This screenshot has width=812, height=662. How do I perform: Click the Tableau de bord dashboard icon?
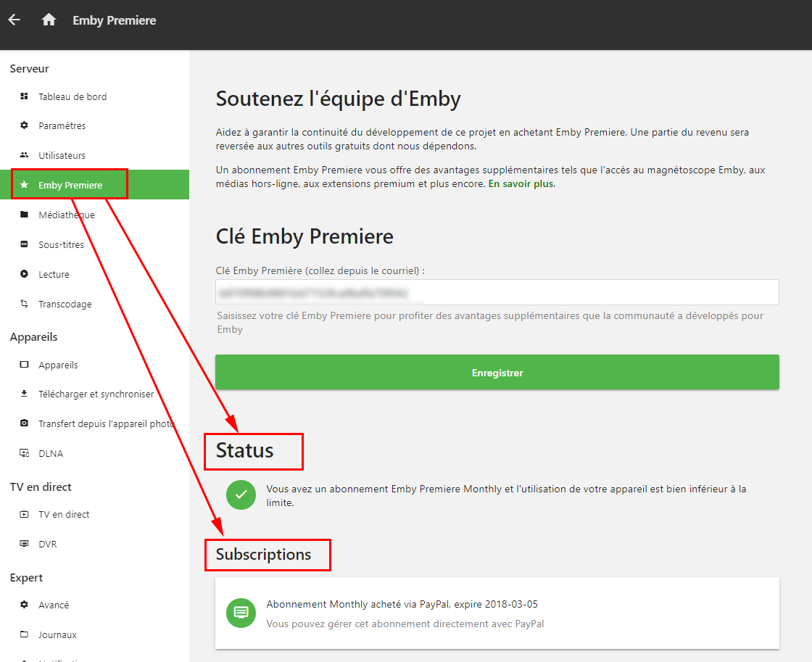(24, 96)
